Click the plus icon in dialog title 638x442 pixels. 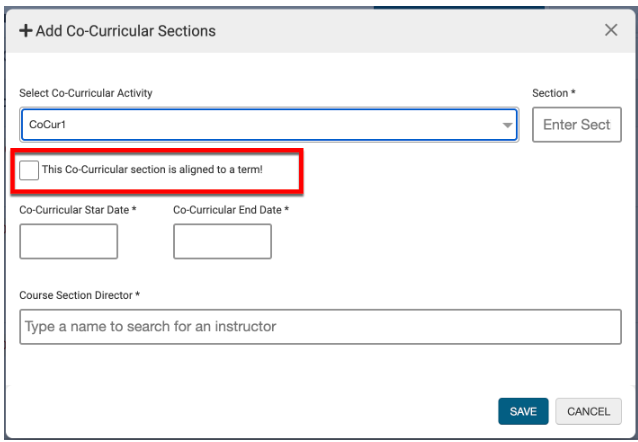[25, 31]
